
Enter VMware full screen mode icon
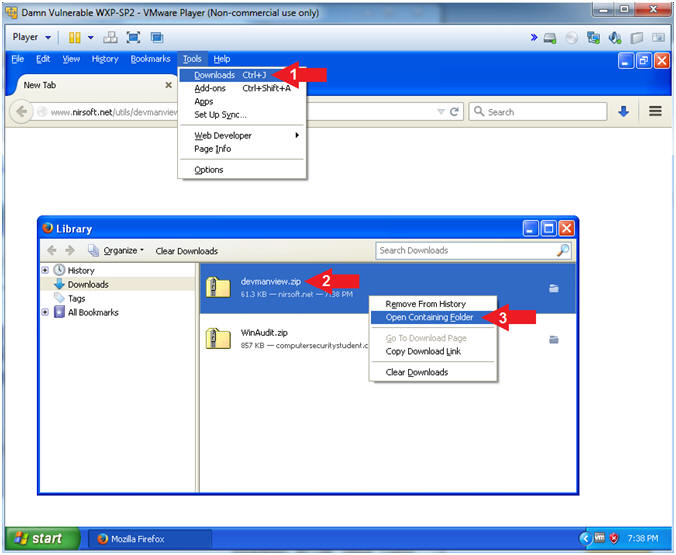coord(134,38)
